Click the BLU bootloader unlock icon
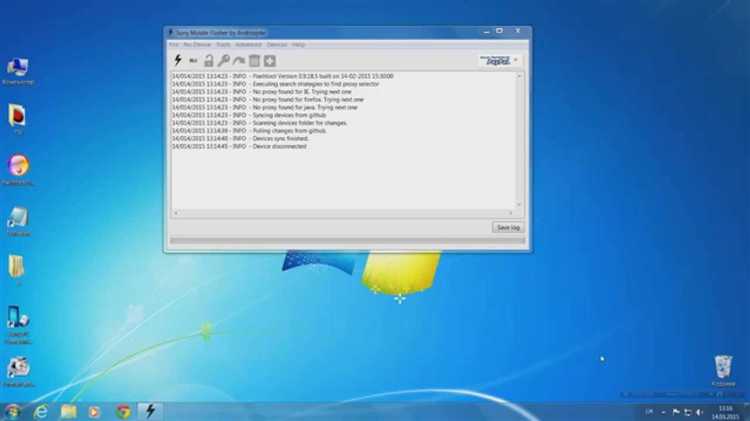Image resolution: width=750 pixels, height=421 pixels. click(x=193, y=61)
